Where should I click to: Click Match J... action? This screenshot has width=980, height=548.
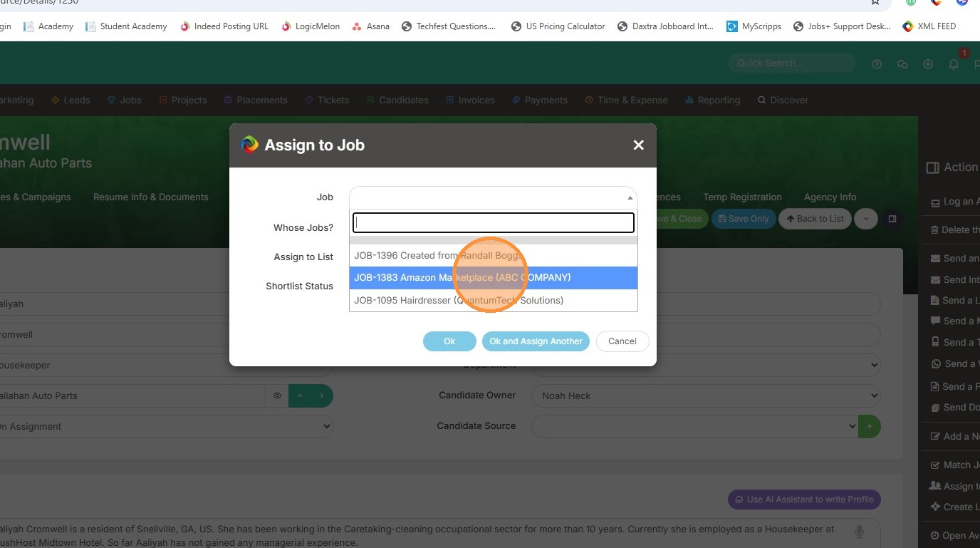click(955, 465)
